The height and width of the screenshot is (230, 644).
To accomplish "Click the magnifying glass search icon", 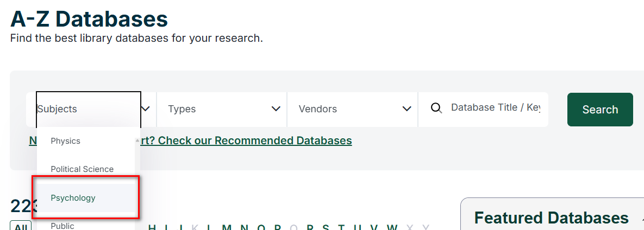I will click(x=436, y=108).
